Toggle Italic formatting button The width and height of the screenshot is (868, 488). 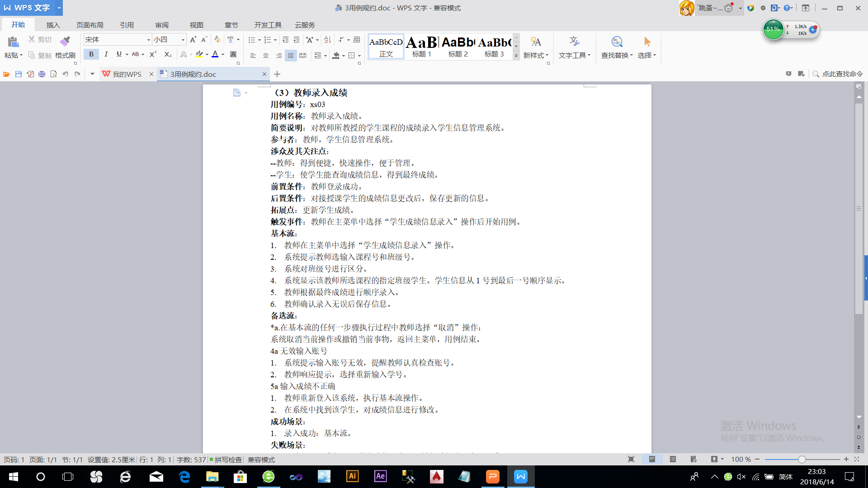(106, 54)
